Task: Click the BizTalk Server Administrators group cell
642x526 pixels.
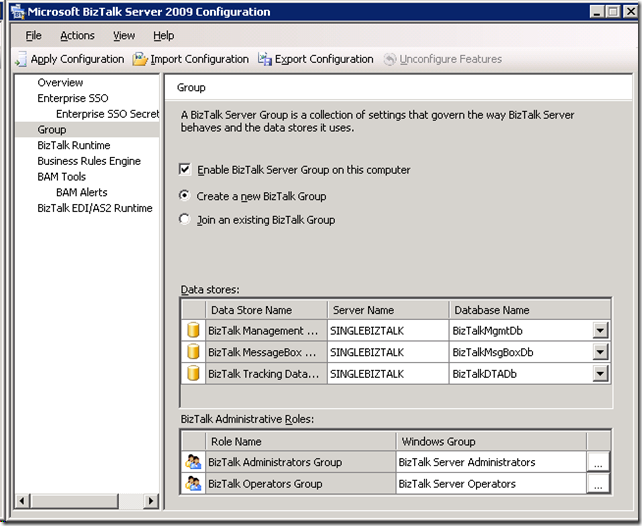Action: click(x=491, y=462)
